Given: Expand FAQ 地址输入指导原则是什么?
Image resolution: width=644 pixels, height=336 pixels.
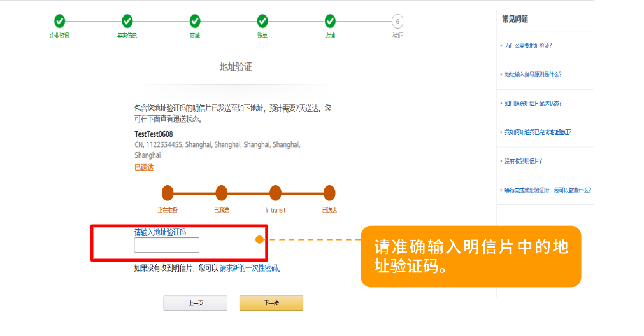Looking at the screenshot, I should point(533,74).
